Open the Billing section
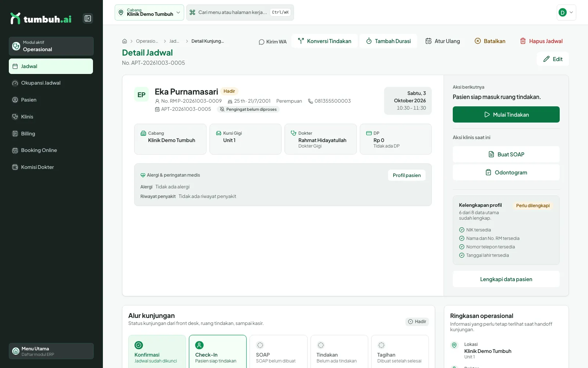The height and width of the screenshot is (368, 588). [x=51, y=134]
